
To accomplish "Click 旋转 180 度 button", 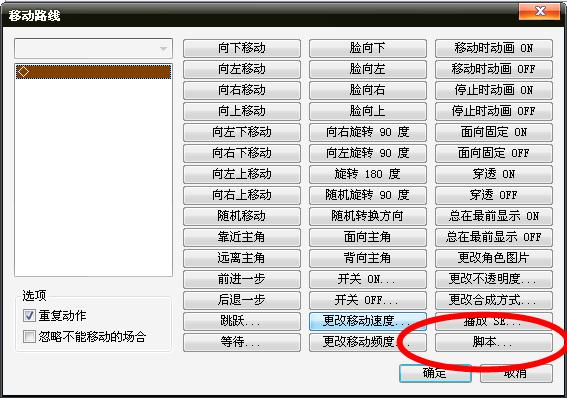I will pos(368,174).
